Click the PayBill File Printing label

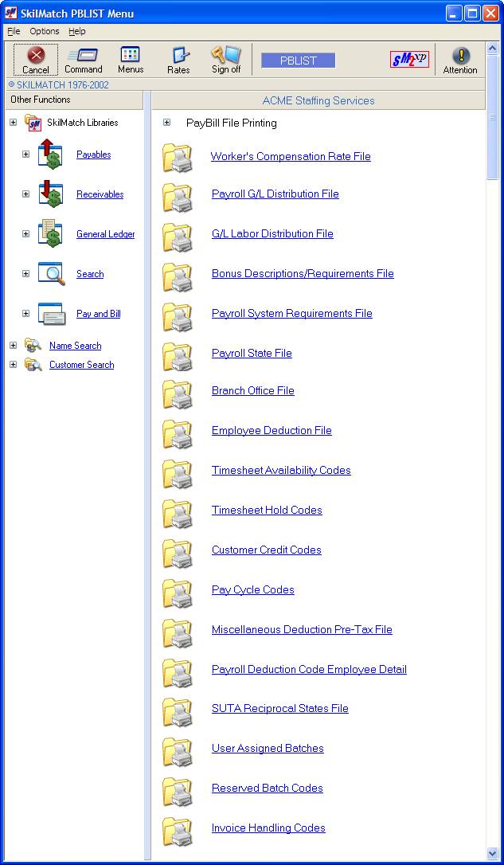pyautogui.click(x=232, y=123)
